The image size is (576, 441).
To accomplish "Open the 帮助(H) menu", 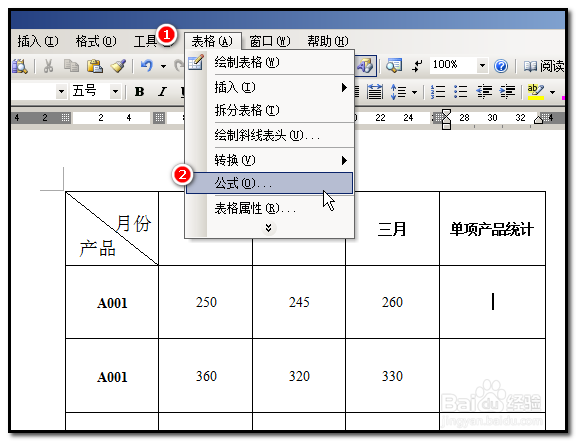I will coord(328,41).
